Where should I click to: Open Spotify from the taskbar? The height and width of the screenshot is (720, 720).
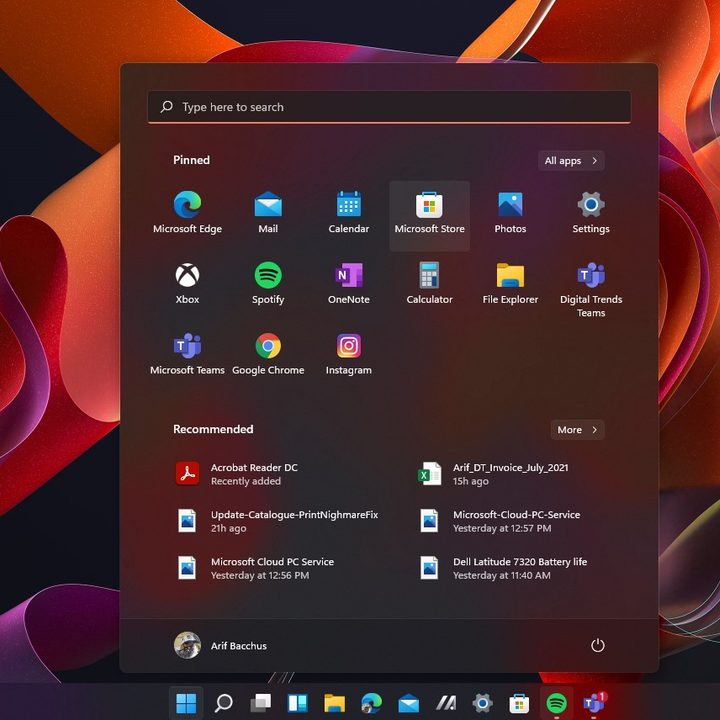pos(556,703)
